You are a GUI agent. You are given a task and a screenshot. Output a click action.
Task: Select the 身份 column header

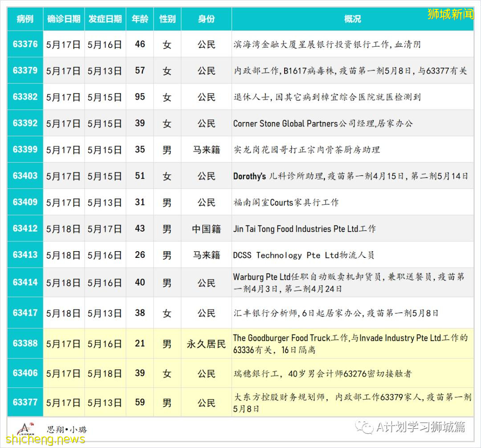click(x=205, y=19)
